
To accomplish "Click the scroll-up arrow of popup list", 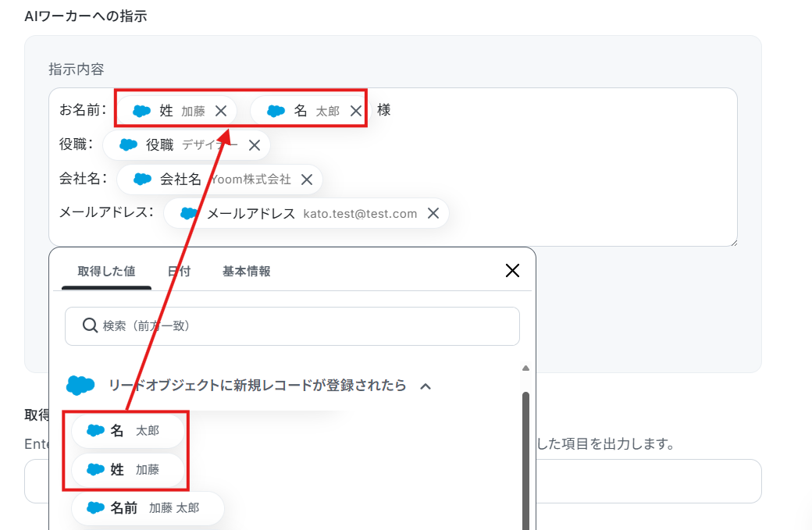I will pyautogui.click(x=525, y=368).
